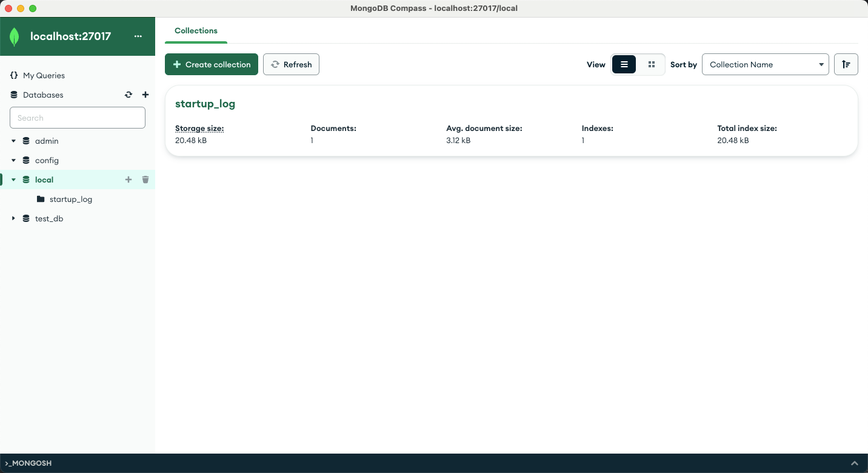Image resolution: width=868 pixels, height=473 pixels.
Task: Refresh databases list icon in sidebar
Action: click(129, 95)
